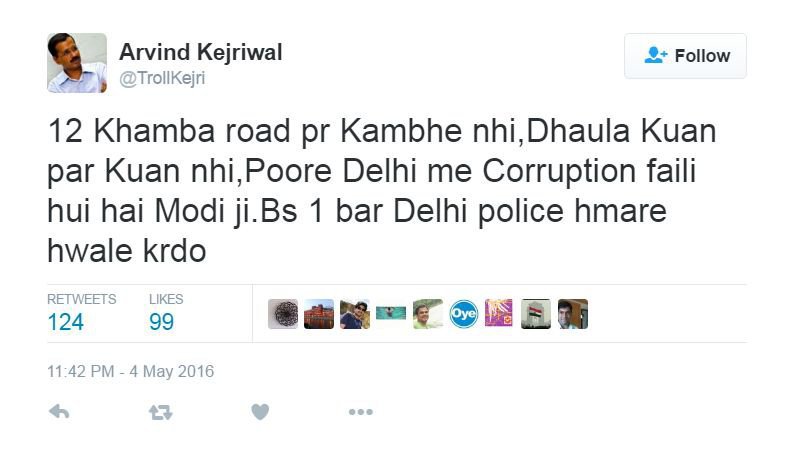Click the red building liker avatar

(319, 314)
